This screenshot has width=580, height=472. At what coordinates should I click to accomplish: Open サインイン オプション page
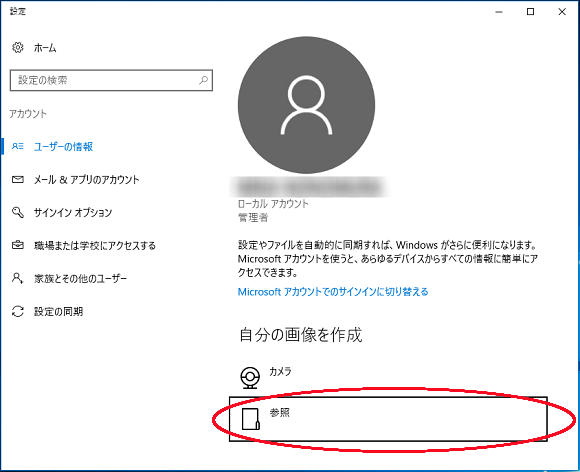point(73,212)
